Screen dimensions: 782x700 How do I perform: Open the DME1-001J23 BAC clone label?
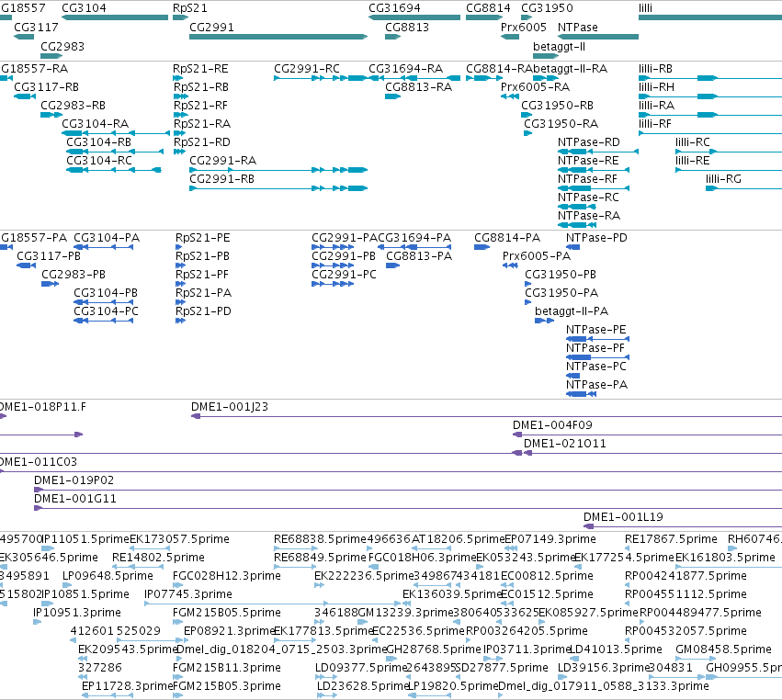point(230,407)
